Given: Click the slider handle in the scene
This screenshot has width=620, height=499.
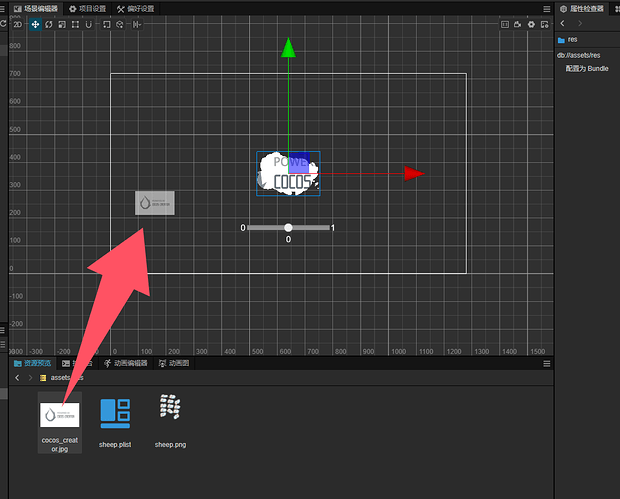Looking at the screenshot, I should [x=288, y=227].
